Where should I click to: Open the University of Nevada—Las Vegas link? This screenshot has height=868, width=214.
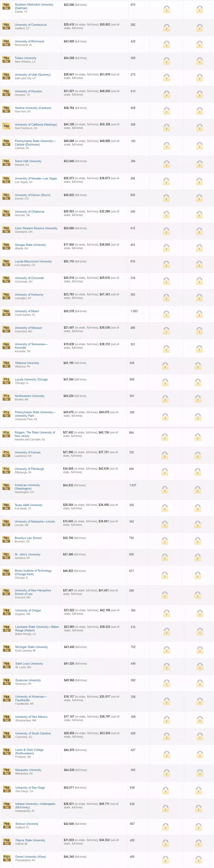pyautogui.click(x=36, y=179)
